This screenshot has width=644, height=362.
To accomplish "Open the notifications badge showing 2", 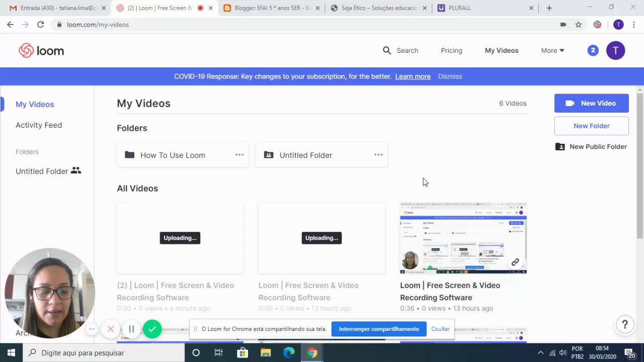I will tap(593, 50).
